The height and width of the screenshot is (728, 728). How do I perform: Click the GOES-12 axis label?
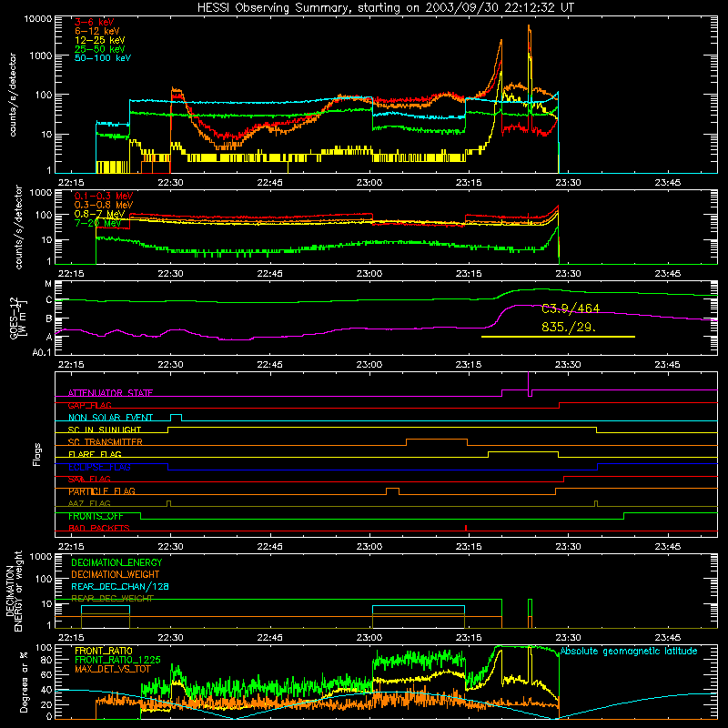17,318
